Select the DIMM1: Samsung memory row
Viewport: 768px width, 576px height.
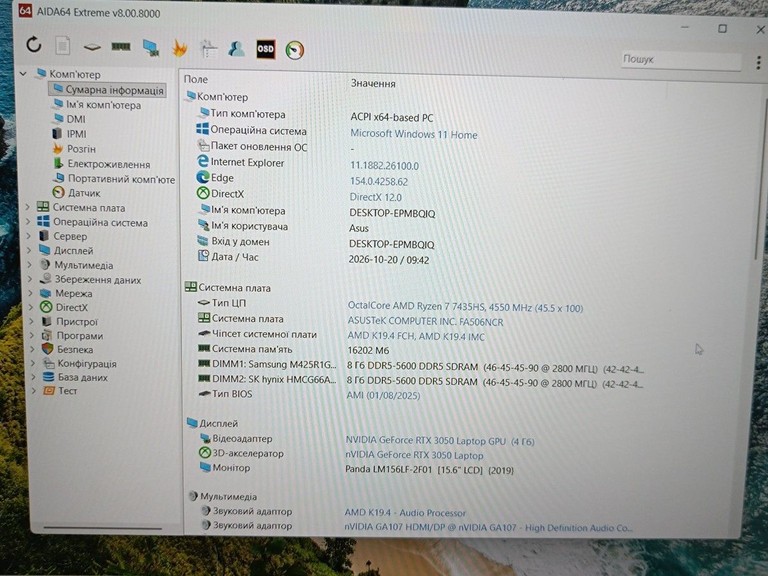click(420, 366)
